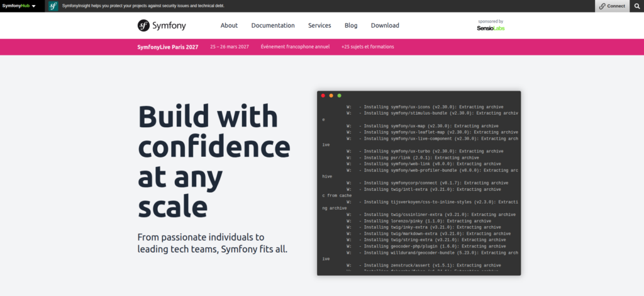The height and width of the screenshot is (296, 644).
Task: Open search via the magnifier icon
Action: (637, 6)
